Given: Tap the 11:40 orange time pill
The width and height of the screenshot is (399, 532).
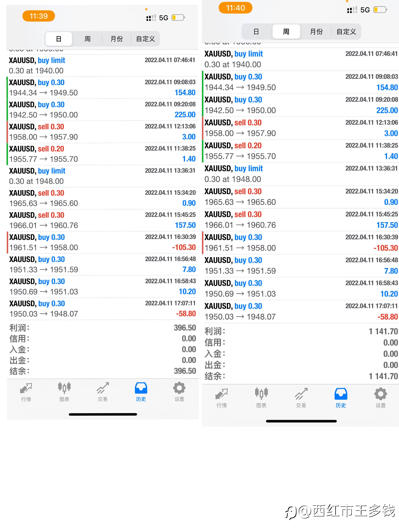Looking at the screenshot, I should point(236,8).
